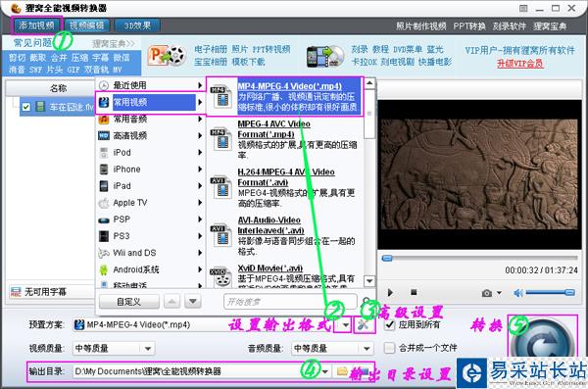The image size is (588, 389).
Task: Click the 添加视频 button
Action: coord(36,25)
